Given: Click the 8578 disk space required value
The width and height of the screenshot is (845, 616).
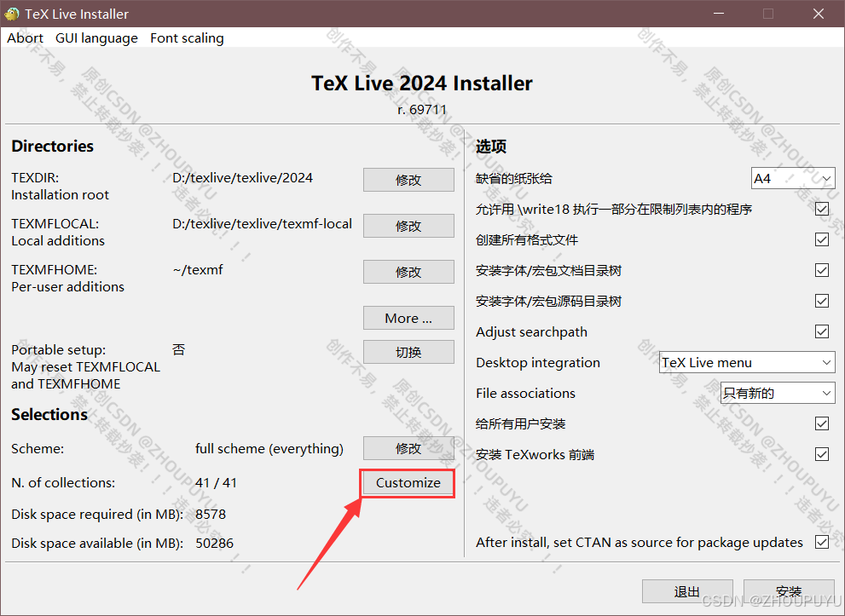Looking at the screenshot, I should [211, 515].
